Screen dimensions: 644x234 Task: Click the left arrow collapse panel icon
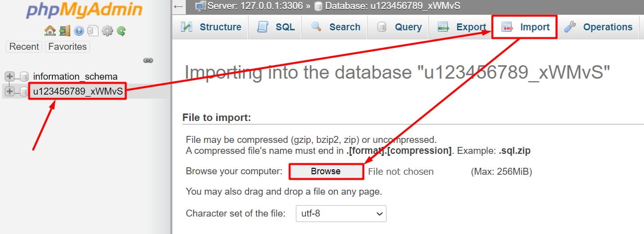coord(179,6)
